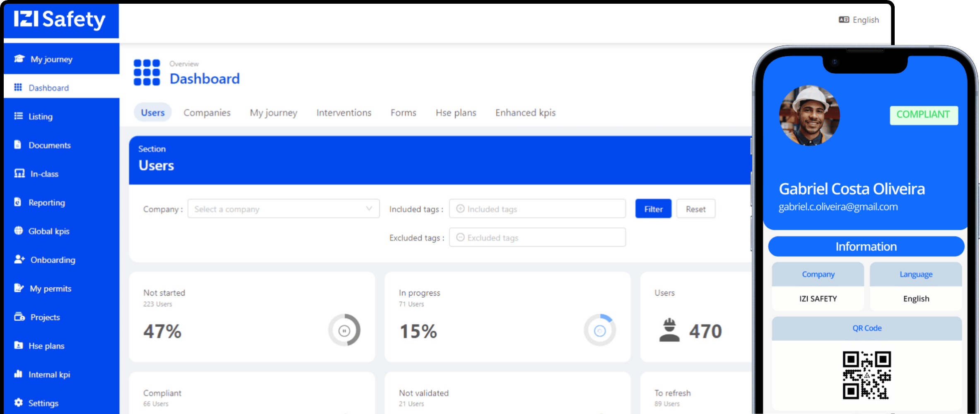Click the Internal kpi bar chart icon
Screen dimensions: 980x414
coord(18,374)
